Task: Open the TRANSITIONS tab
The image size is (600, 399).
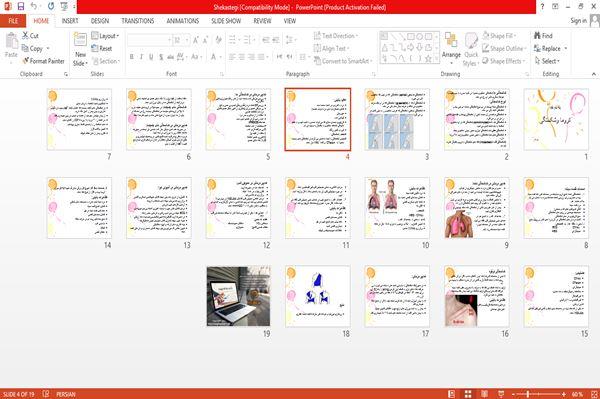Action: coord(138,21)
